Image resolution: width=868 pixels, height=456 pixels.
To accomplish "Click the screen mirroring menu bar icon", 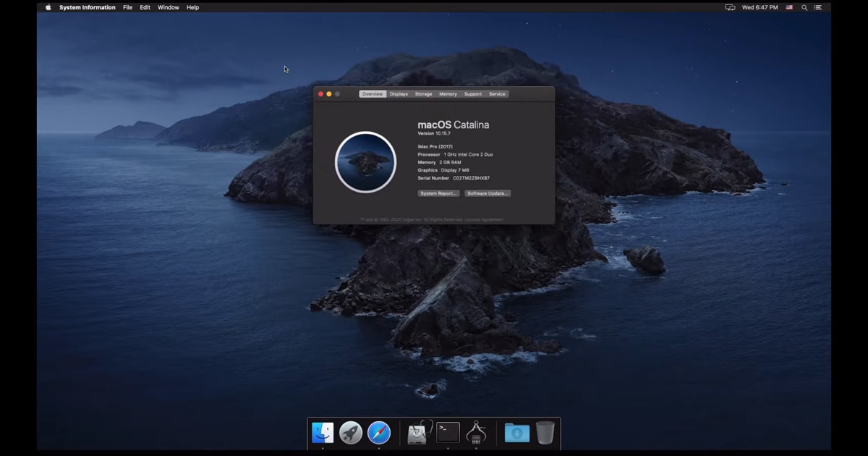I will 730,7.
